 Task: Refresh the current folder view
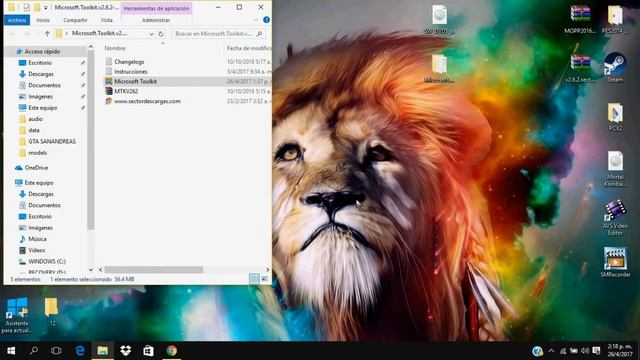161,34
